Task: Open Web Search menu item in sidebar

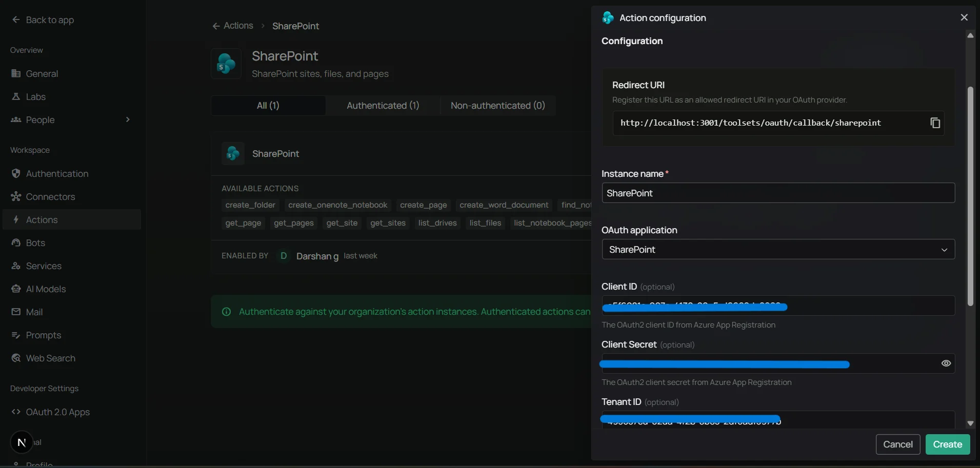Action: click(72, 358)
